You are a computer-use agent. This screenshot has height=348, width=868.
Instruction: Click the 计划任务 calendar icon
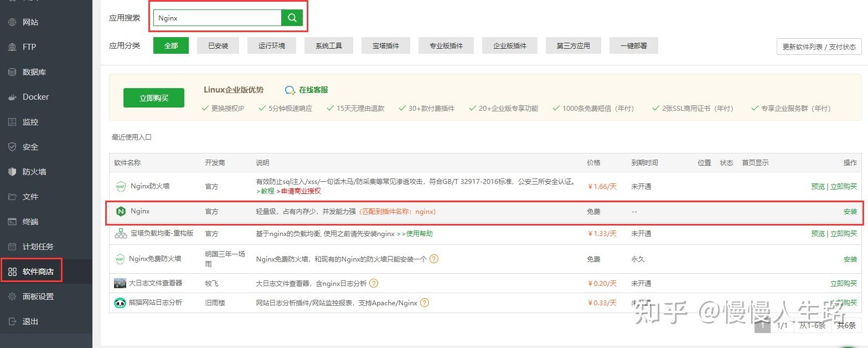[12, 247]
